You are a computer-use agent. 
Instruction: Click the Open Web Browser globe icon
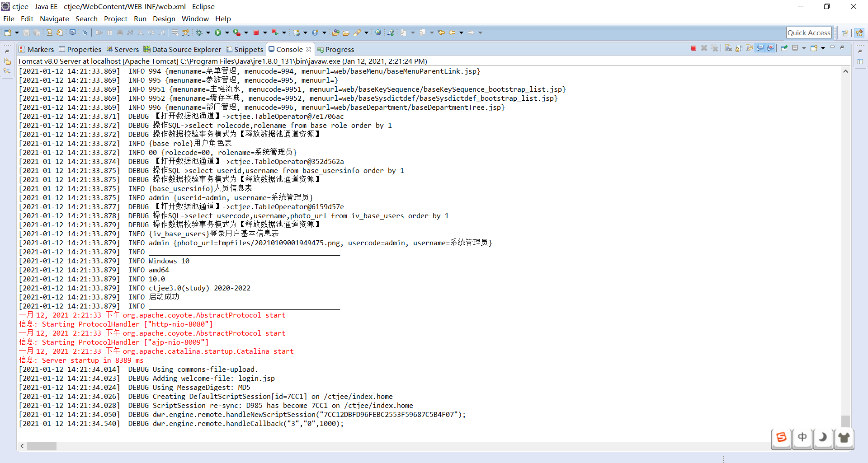(378, 33)
